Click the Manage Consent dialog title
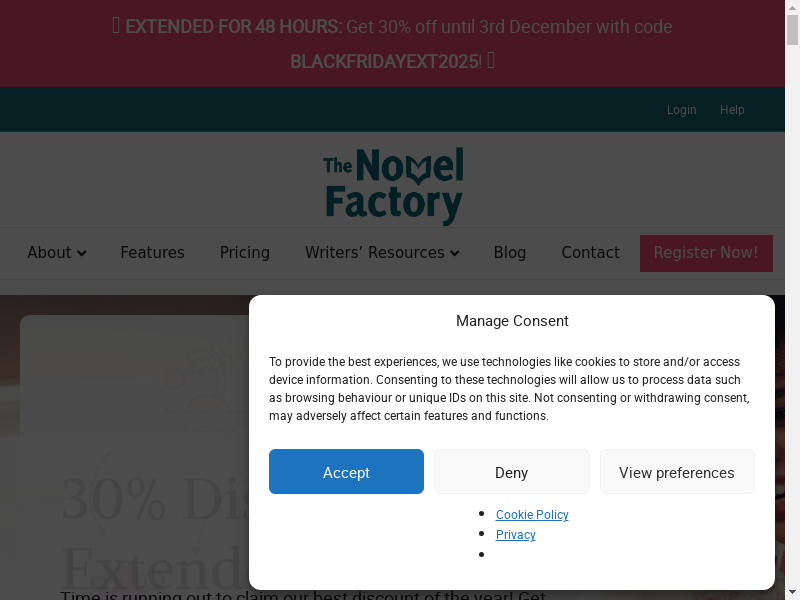The width and height of the screenshot is (800, 600). coord(512,321)
